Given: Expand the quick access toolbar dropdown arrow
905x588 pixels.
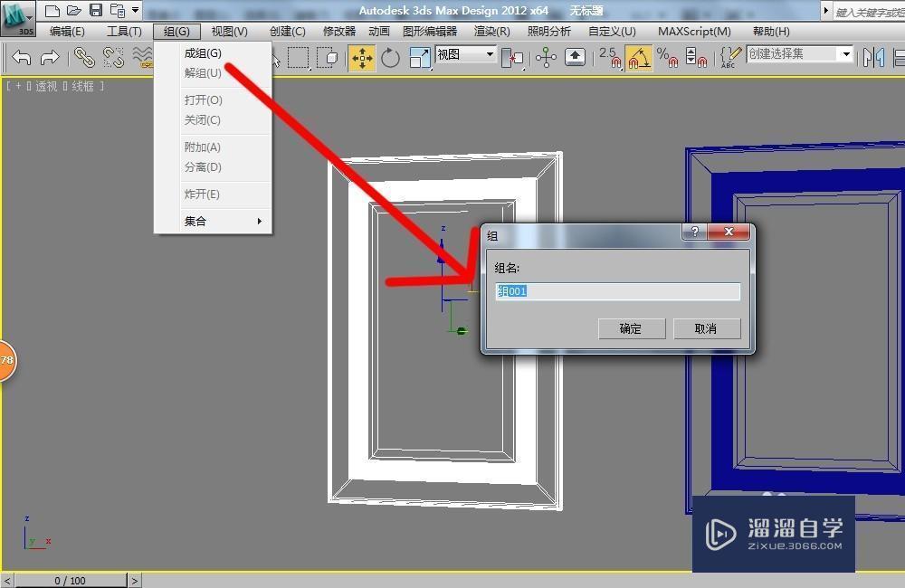Looking at the screenshot, I should [x=135, y=10].
